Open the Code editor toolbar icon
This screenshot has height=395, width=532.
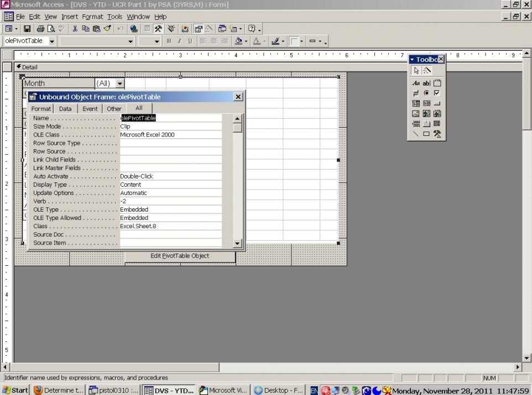(185, 29)
